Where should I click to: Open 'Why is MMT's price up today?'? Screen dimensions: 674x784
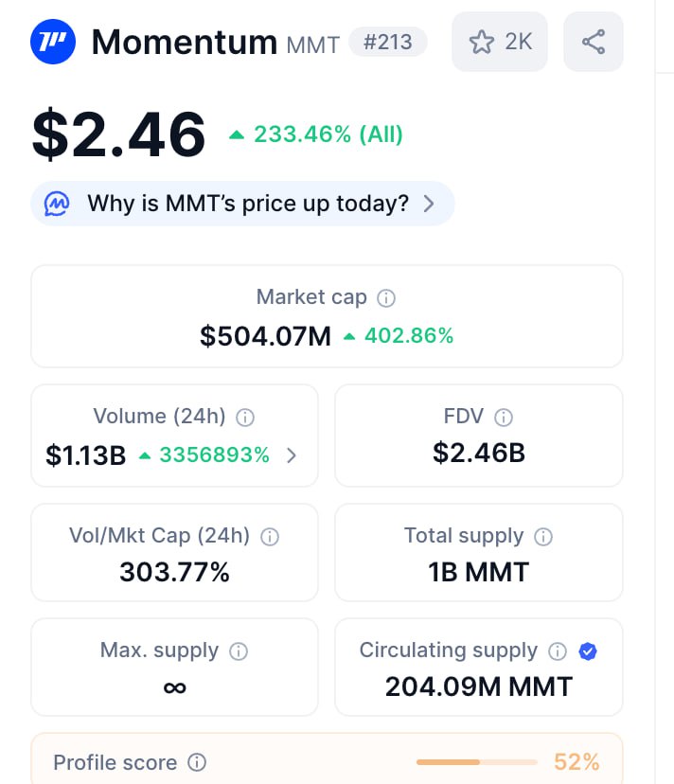coord(248,204)
